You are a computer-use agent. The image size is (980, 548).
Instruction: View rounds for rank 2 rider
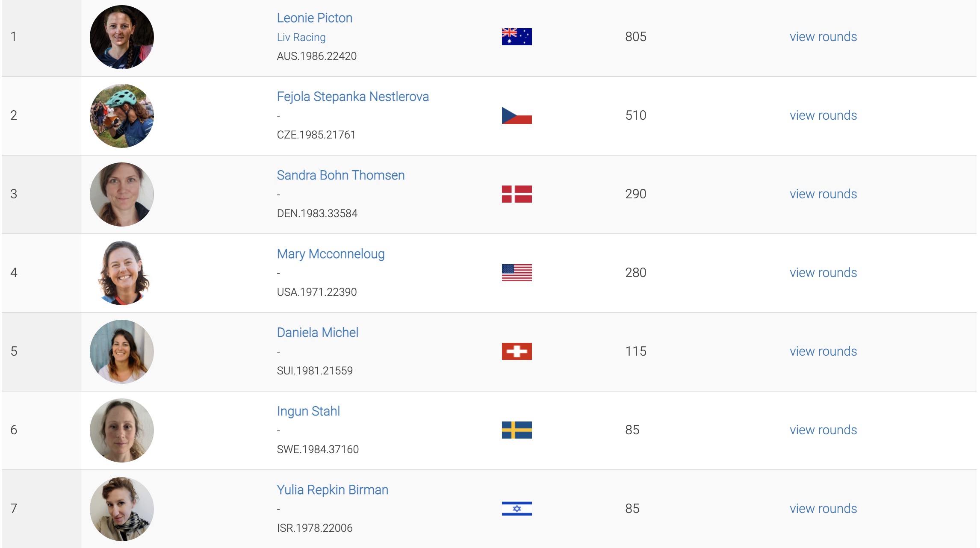[x=823, y=115]
